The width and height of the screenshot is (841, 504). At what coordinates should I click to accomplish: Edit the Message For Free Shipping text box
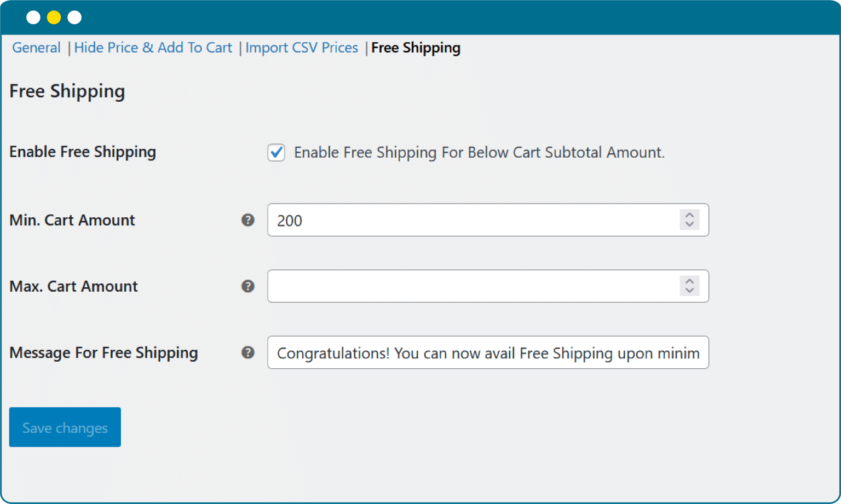487,352
